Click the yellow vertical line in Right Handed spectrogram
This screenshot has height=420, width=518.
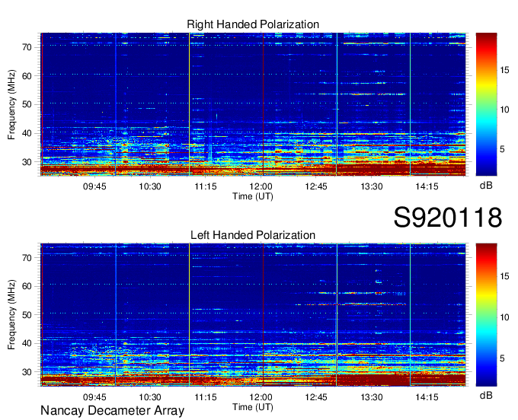click(189, 104)
